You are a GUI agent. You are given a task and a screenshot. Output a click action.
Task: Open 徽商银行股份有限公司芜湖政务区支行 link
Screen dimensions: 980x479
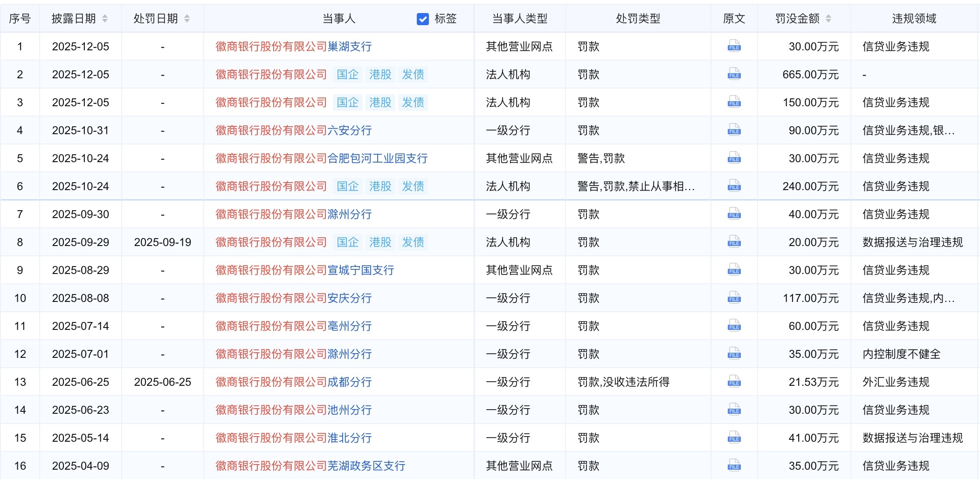click(x=311, y=466)
